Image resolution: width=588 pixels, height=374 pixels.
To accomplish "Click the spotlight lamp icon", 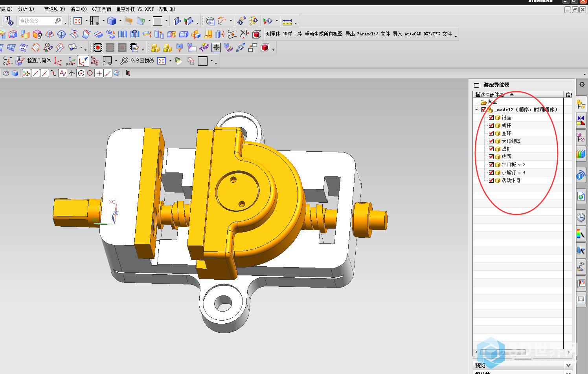I will pyautogui.click(x=178, y=61).
